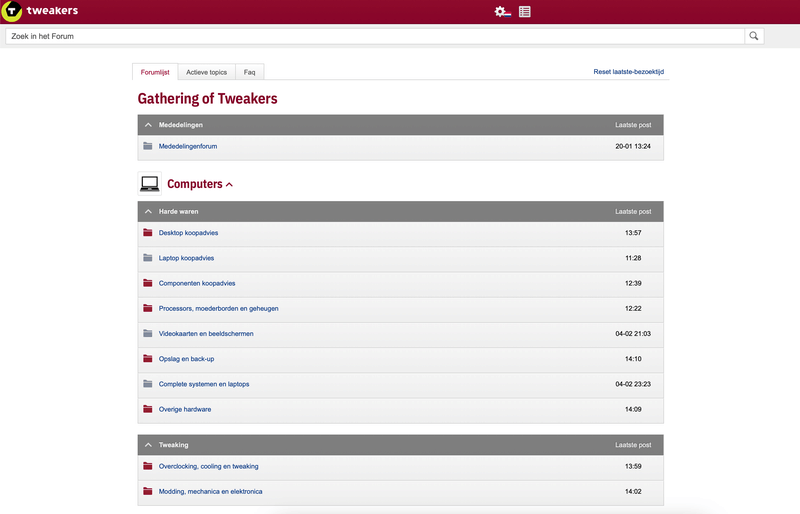Open the list view icon in header

click(524, 11)
